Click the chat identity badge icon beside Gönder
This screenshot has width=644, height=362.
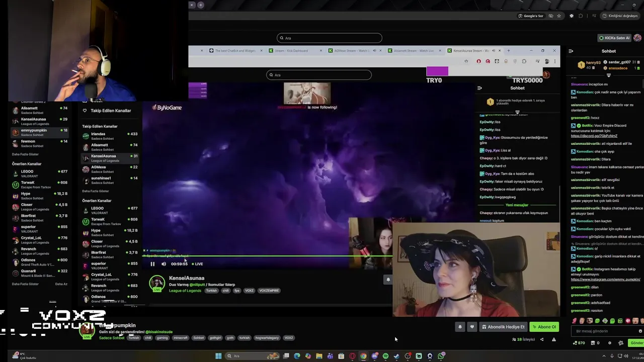pyautogui.click(x=621, y=343)
